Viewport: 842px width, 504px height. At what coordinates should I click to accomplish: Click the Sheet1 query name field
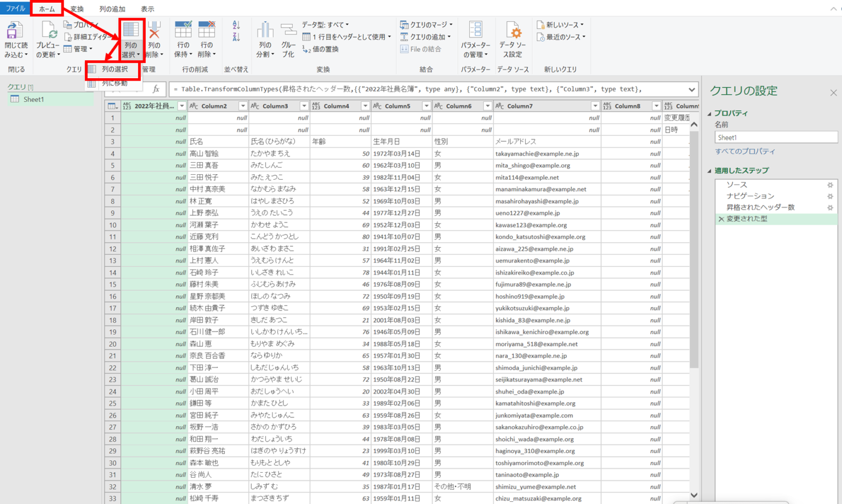(x=775, y=137)
